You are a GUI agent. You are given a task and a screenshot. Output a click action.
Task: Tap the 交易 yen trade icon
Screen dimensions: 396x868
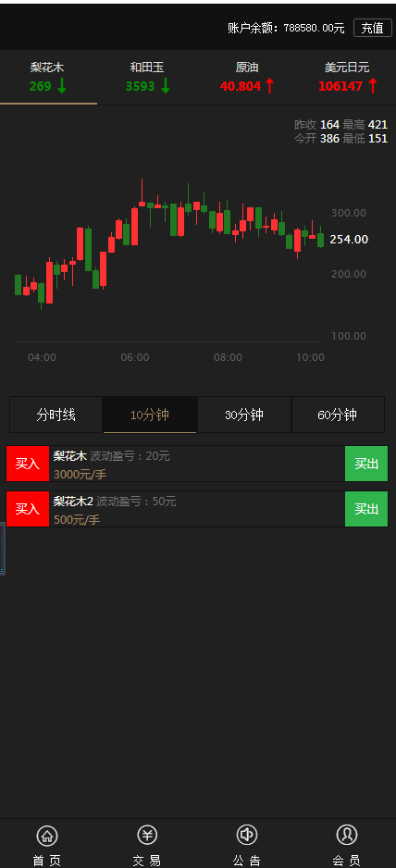point(147,835)
